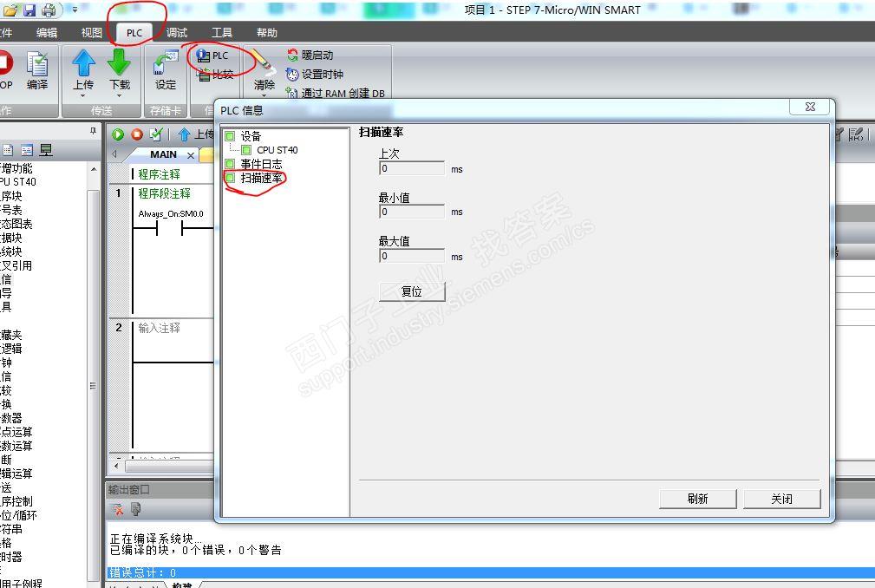
Task: Click green RUN icon in the editor toolbar
Action: tap(118, 134)
